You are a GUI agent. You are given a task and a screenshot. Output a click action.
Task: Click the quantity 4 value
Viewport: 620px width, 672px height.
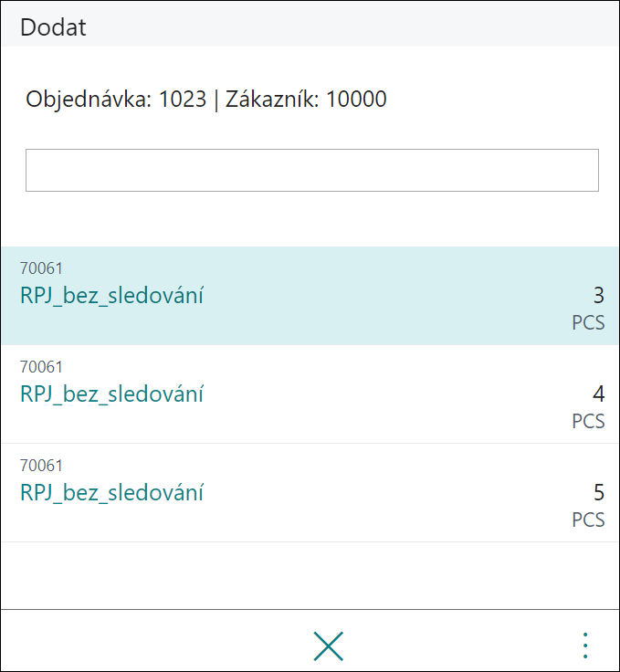[x=599, y=394]
